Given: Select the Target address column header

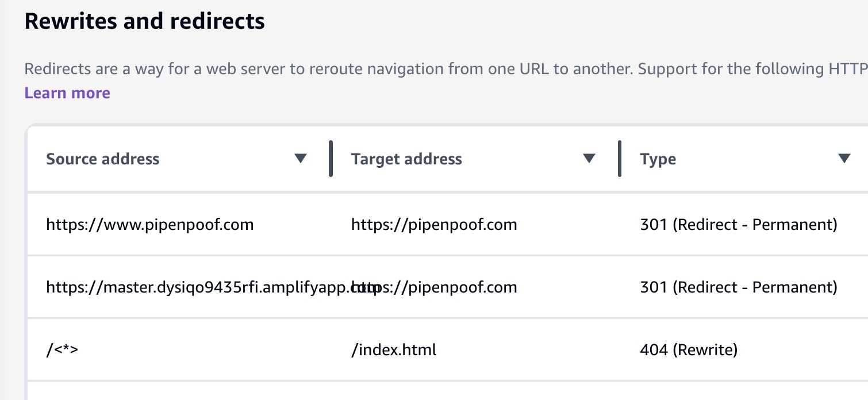Looking at the screenshot, I should [x=406, y=159].
